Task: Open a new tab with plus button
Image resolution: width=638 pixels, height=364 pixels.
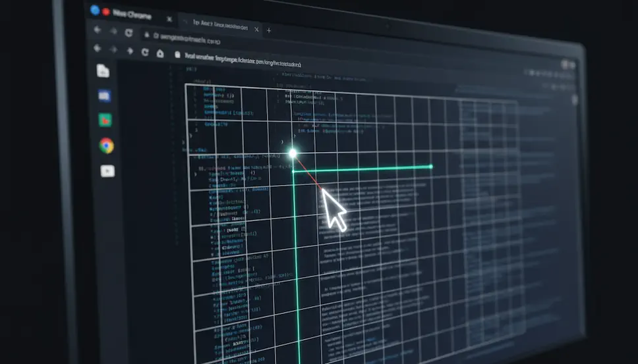Action: 268,30
